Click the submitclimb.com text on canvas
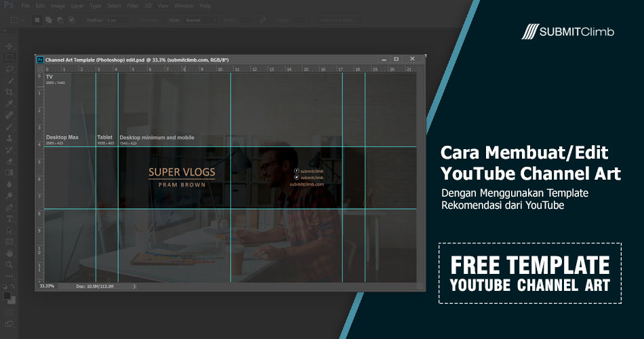Viewport: 644px width, 339px height. click(x=306, y=184)
